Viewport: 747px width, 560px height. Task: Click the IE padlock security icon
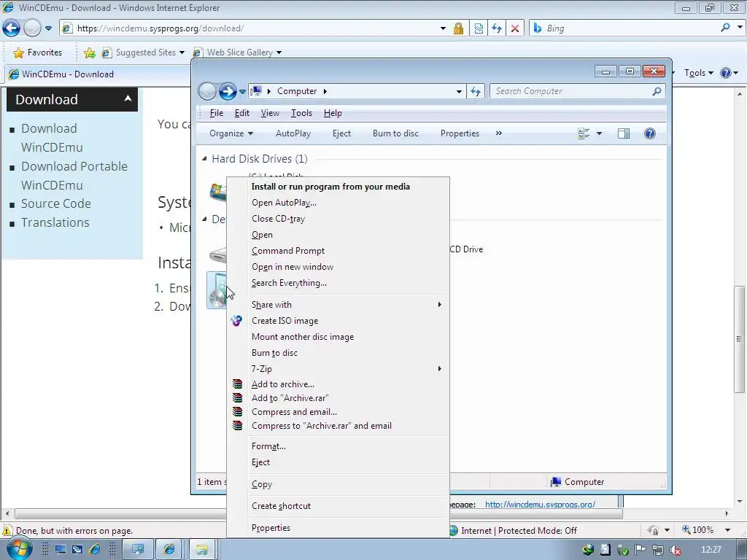458,28
